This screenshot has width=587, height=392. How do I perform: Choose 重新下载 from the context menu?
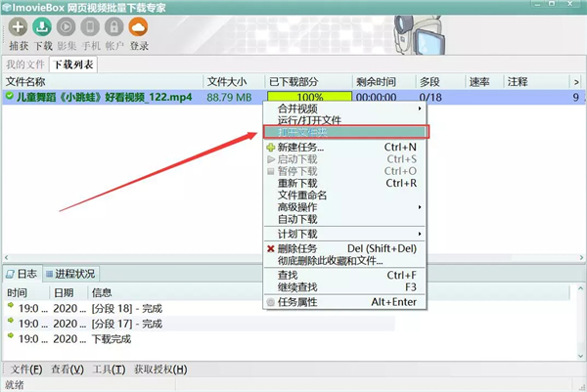297,183
